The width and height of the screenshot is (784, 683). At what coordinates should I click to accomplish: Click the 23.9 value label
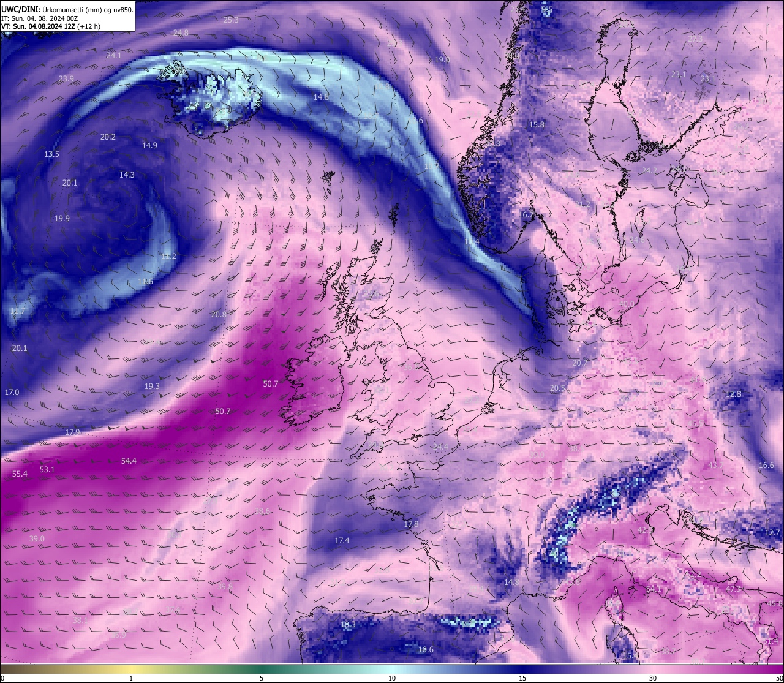point(66,78)
